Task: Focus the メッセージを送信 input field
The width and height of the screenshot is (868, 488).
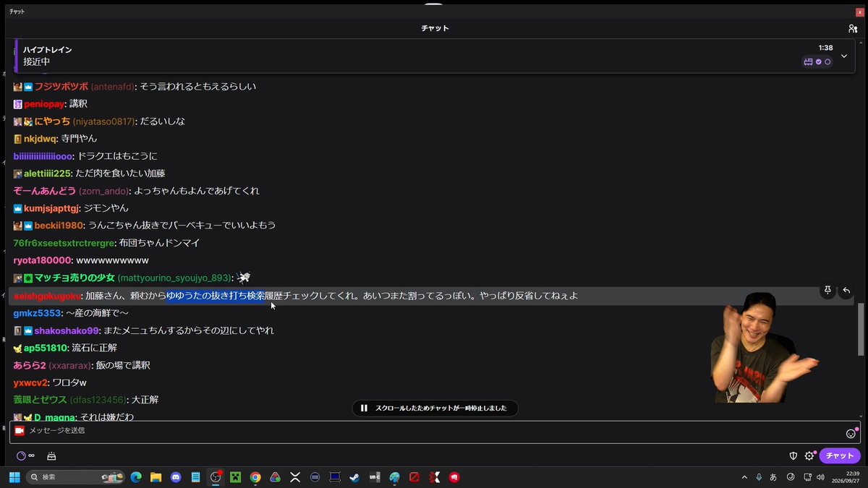Action: tap(434, 431)
